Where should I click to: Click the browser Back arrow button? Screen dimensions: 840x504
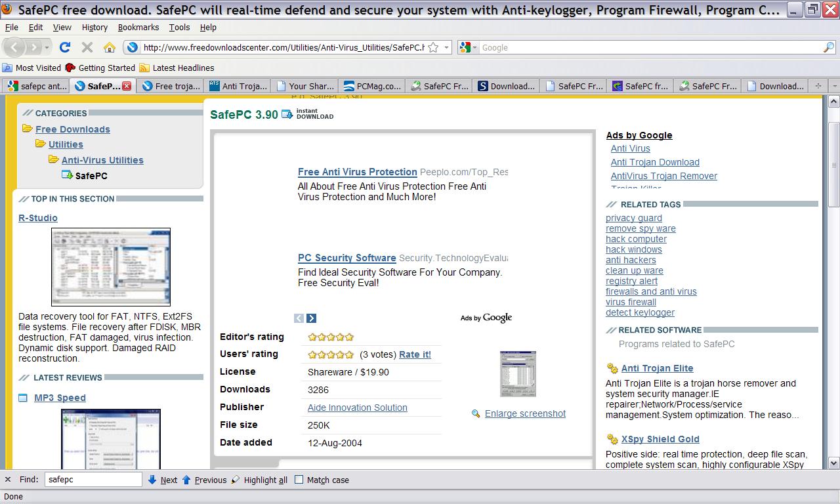coord(14,47)
